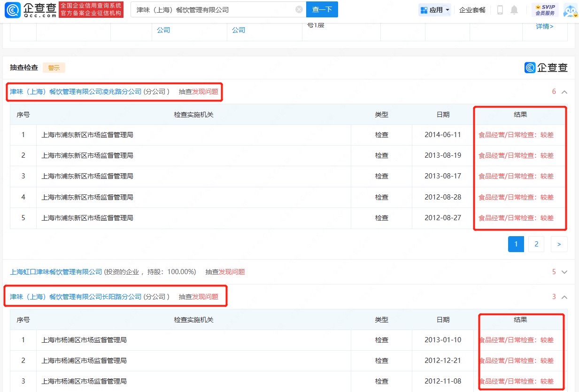Open 津味（上海）餐饮管理有限公司凌兆路分公司 link
The width and height of the screenshot is (579, 392).
[x=76, y=92]
